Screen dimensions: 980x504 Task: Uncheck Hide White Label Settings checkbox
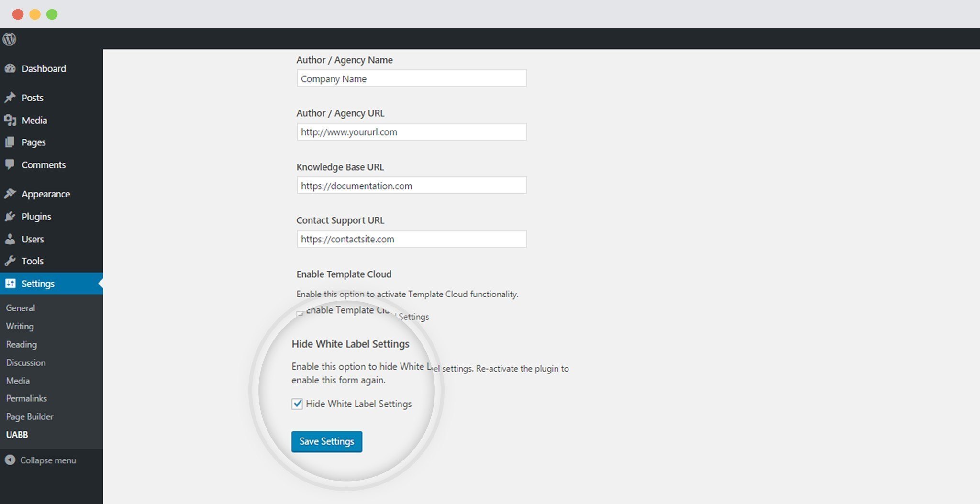click(297, 404)
